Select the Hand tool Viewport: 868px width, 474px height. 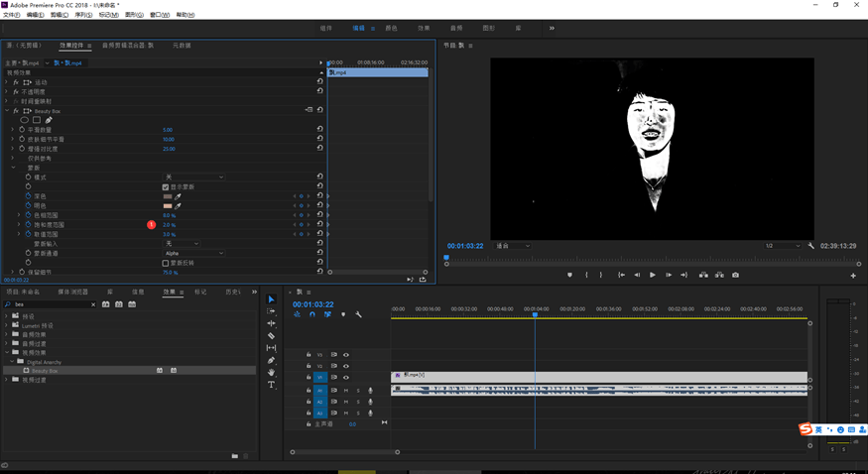[x=271, y=373]
